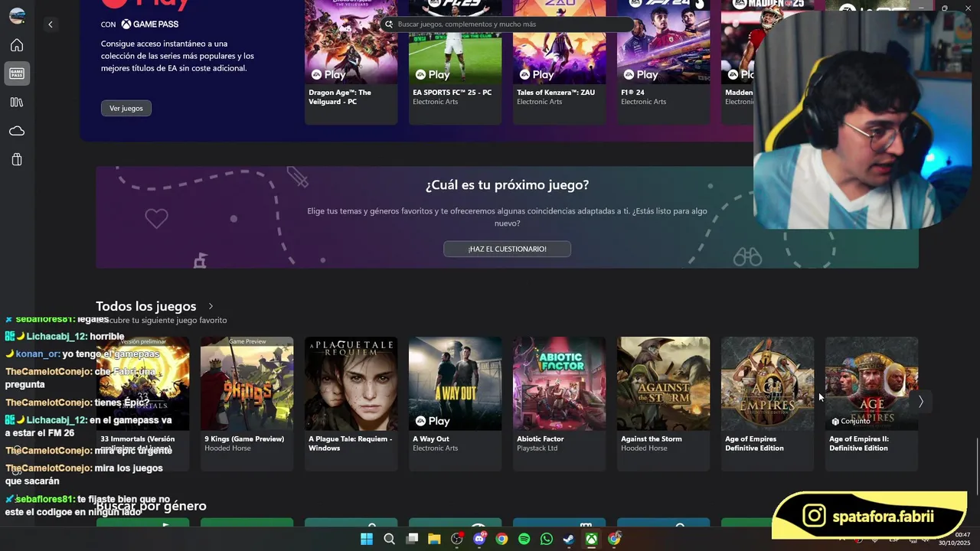Open the first Google Chrome taskbar icon
The image size is (980, 551).
(501, 539)
